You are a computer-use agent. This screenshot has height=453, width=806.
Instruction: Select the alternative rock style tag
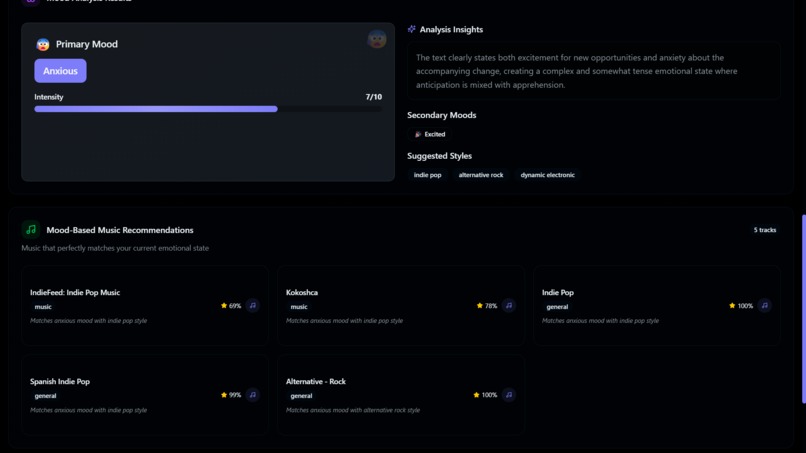point(481,175)
